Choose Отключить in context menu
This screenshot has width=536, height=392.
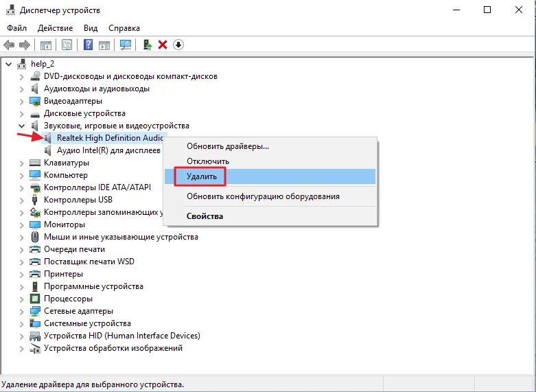click(270, 161)
